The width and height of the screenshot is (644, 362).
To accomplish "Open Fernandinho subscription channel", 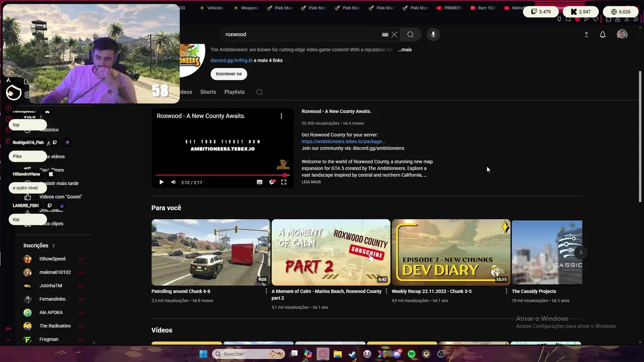I will coord(53,299).
